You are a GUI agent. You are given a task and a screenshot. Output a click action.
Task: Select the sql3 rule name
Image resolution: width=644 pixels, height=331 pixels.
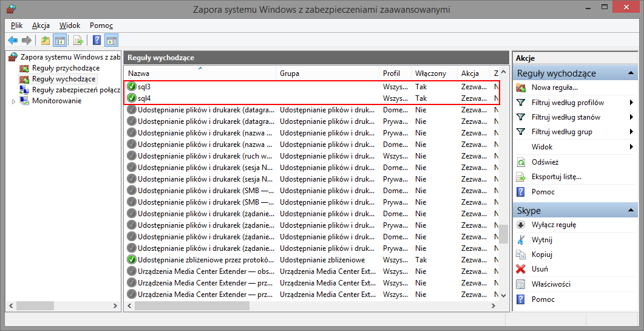pos(144,87)
